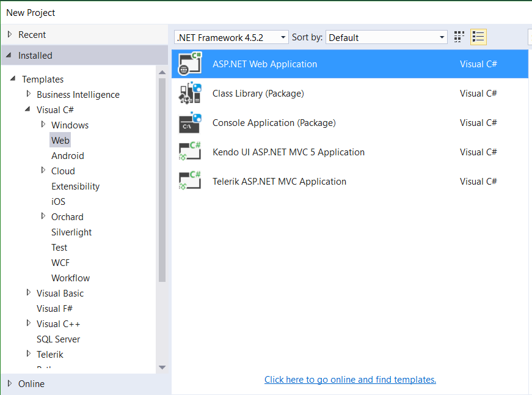Select the Android template category
The height and width of the screenshot is (395, 532).
point(68,156)
